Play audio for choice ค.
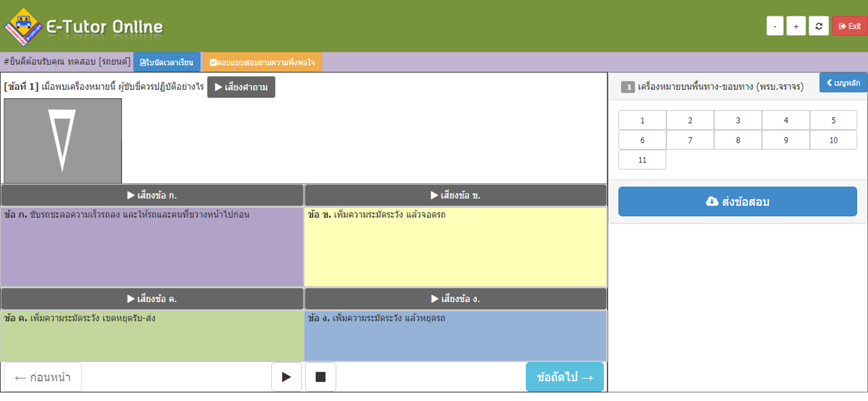Image resolution: width=868 pixels, height=401 pixels. 152,299
